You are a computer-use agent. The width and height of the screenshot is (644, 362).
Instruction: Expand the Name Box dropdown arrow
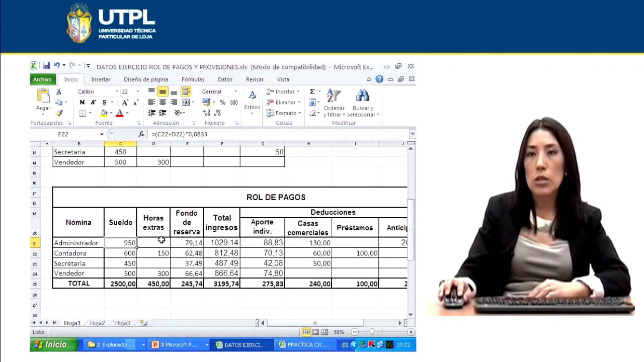click(x=102, y=134)
